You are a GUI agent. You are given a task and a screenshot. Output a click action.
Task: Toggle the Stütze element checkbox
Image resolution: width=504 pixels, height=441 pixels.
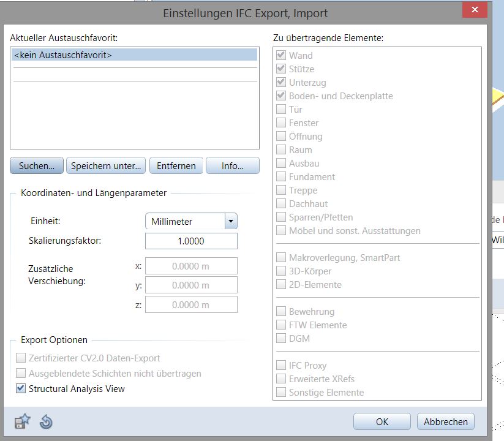pos(281,69)
